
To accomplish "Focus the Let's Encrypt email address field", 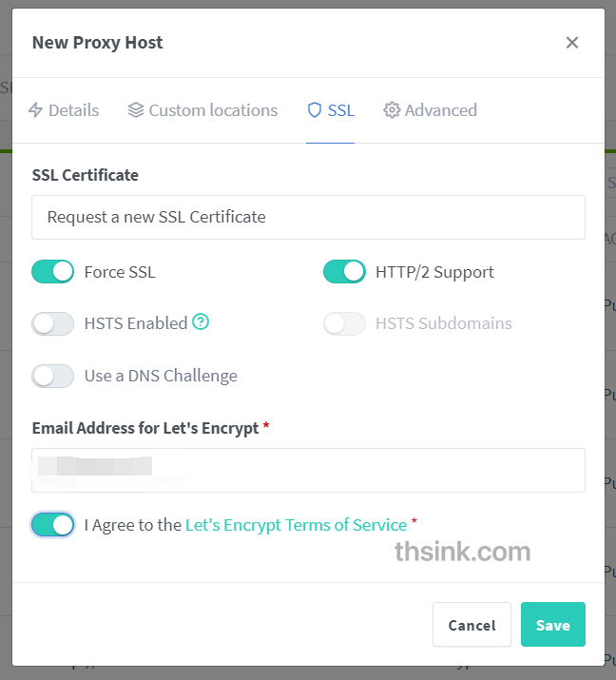I will (308, 470).
